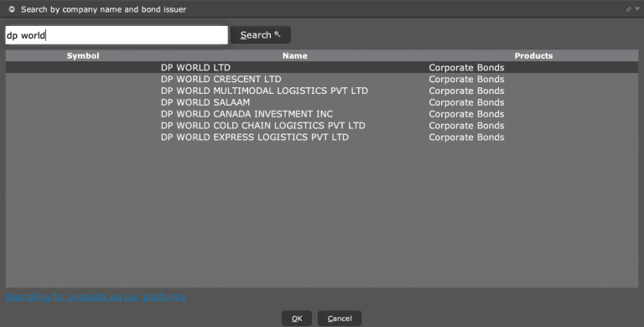
Task: Click the pin icon in title bar
Action: [628, 9]
